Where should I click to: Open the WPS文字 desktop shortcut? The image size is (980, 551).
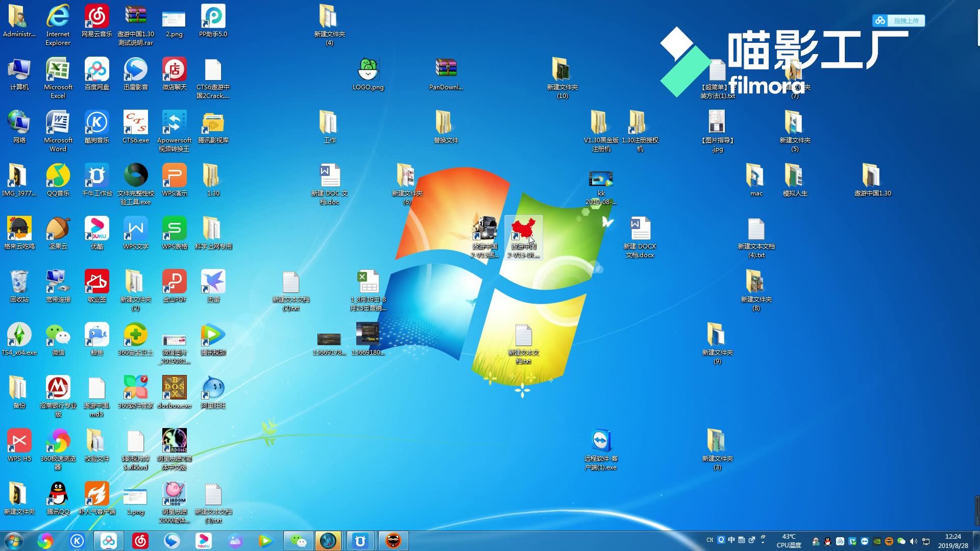(135, 233)
